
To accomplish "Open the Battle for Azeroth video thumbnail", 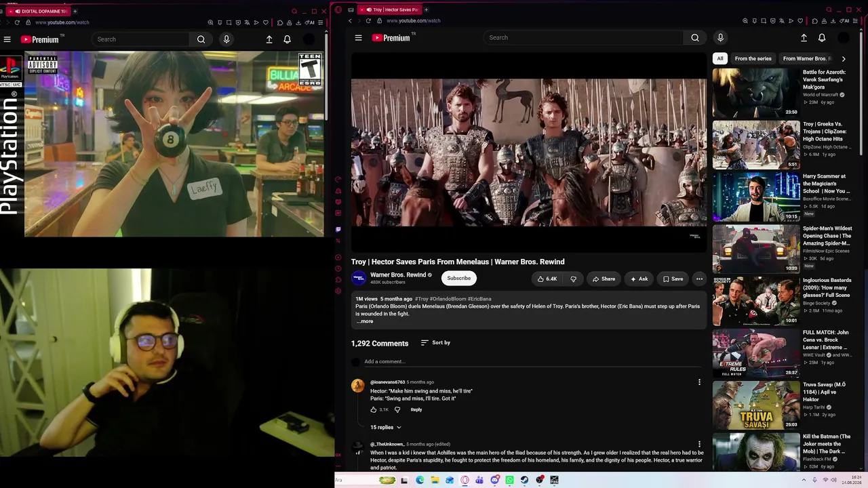I will click(756, 93).
